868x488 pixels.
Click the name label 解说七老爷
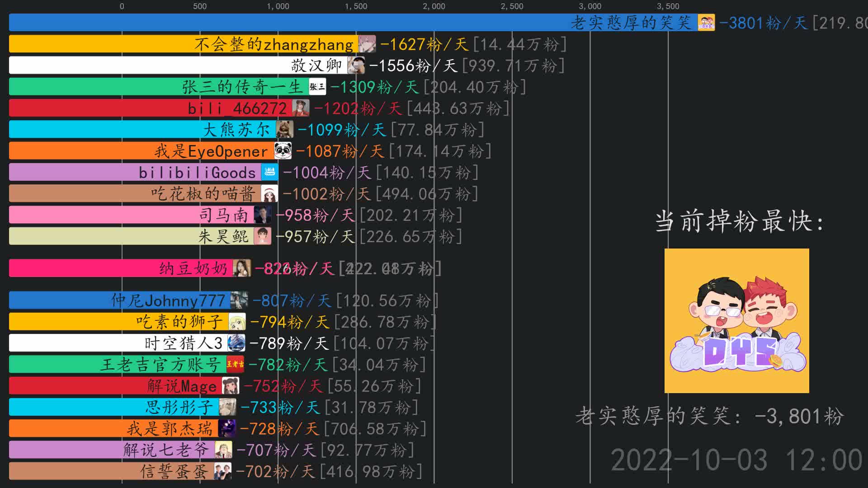point(166,450)
